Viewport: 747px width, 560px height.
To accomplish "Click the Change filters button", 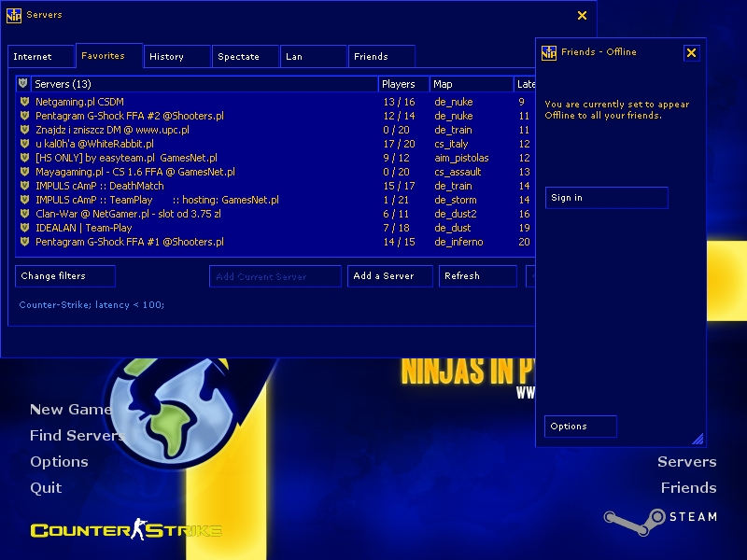I will 65,276.
